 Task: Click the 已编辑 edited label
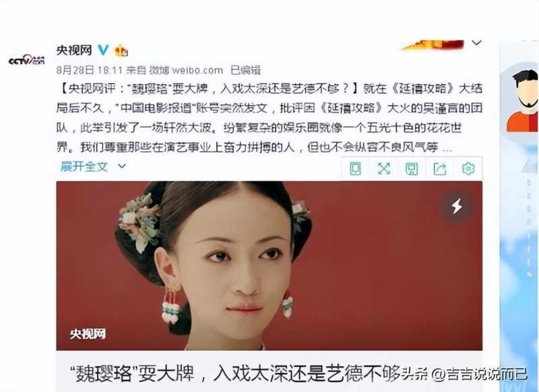click(x=245, y=71)
